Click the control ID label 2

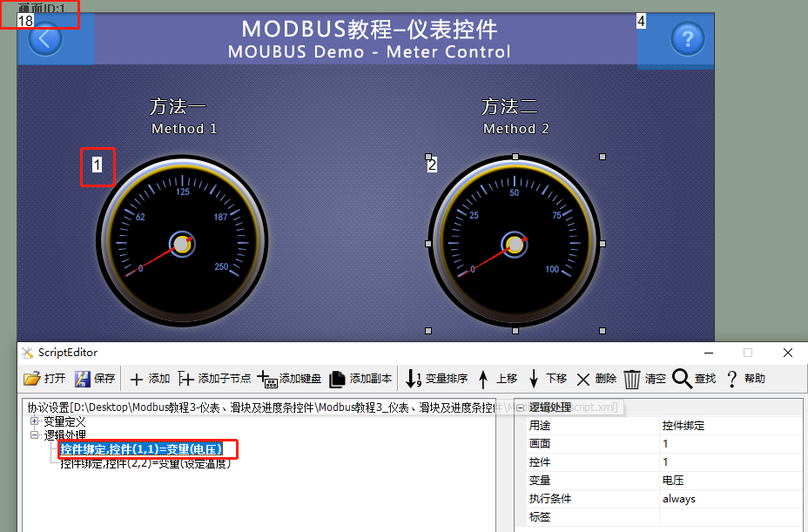tap(432, 165)
